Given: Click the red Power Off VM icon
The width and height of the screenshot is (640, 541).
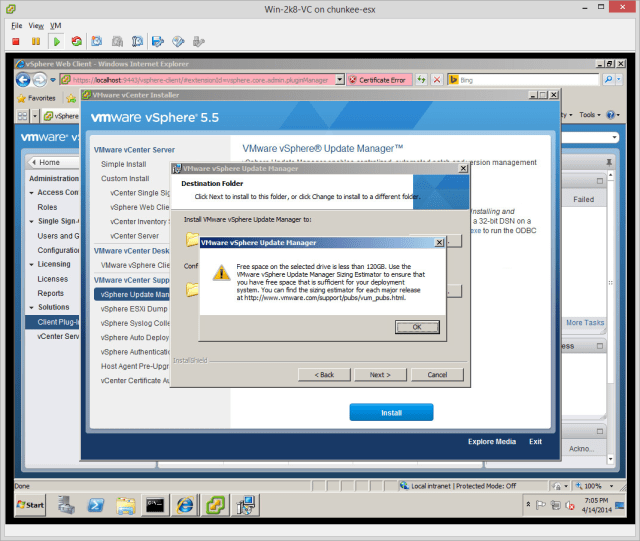Looking at the screenshot, I should (16, 41).
